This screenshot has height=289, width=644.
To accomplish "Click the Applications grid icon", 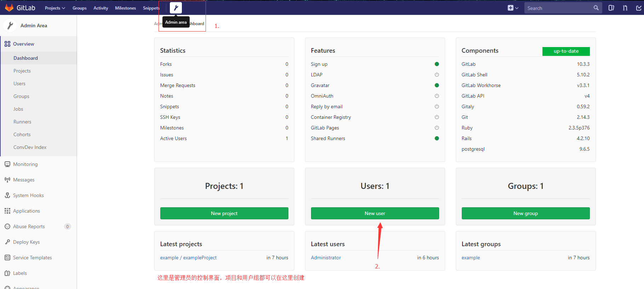I will tap(7, 211).
